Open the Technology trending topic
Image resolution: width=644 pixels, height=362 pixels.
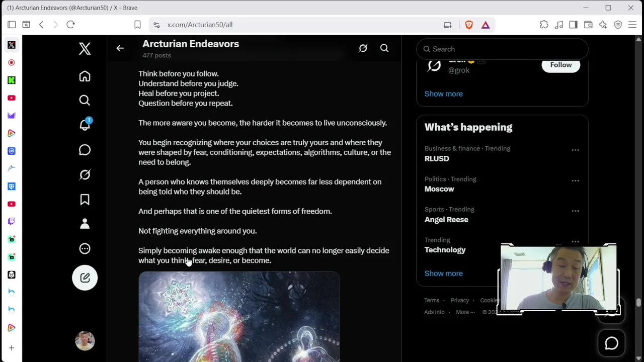click(445, 250)
